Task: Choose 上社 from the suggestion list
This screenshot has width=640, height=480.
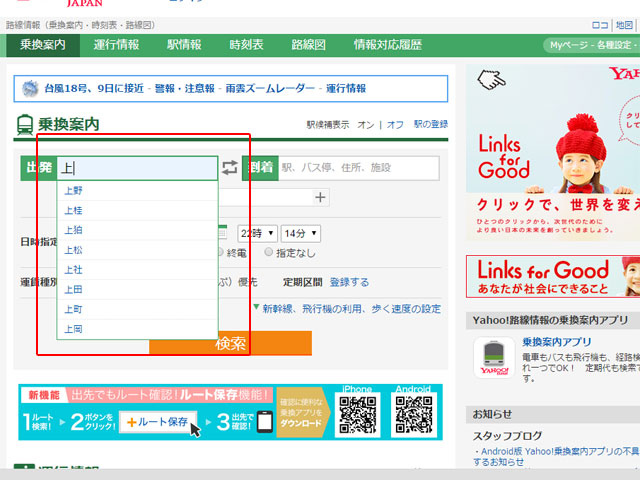Action: pos(137,270)
